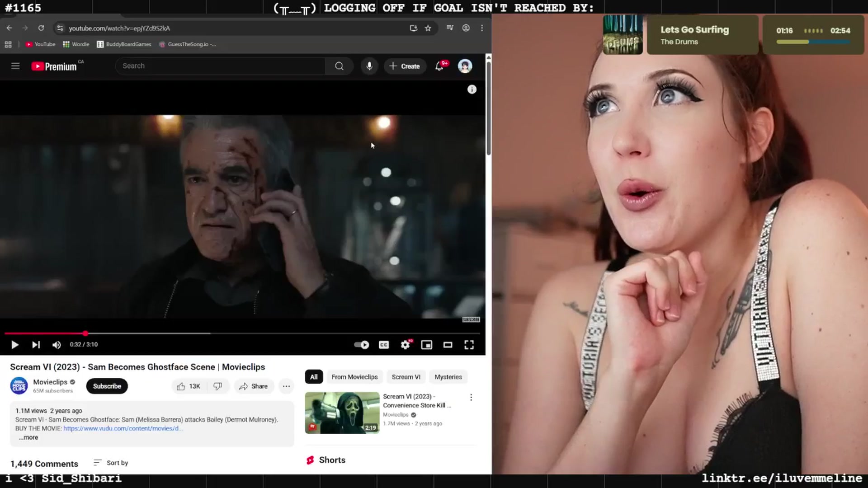This screenshot has width=868, height=488.
Task: Click the Movieclips channel under suggested video
Action: (x=396, y=415)
